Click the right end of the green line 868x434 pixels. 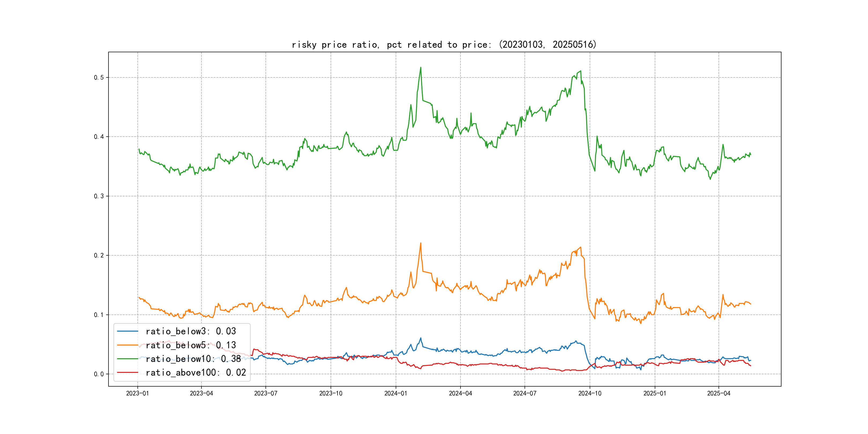click(x=750, y=155)
